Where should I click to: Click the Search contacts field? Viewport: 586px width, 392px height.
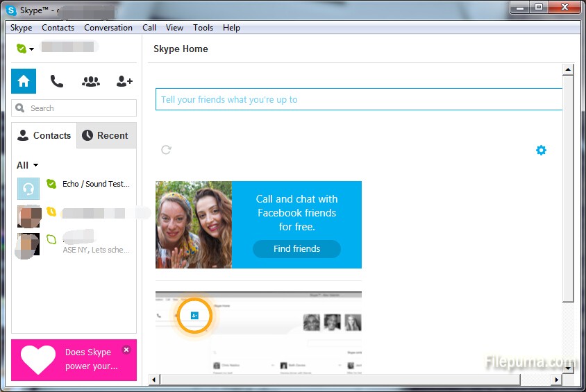coord(74,108)
